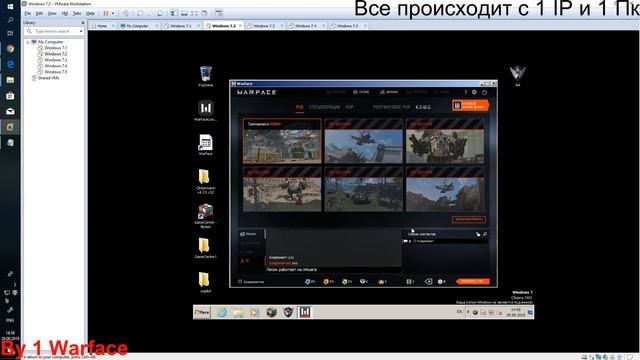Image resolution: width=640 pixels, height=360 pixels.
Task: Collapse the My Computer tree node
Action: click(28, 42)
